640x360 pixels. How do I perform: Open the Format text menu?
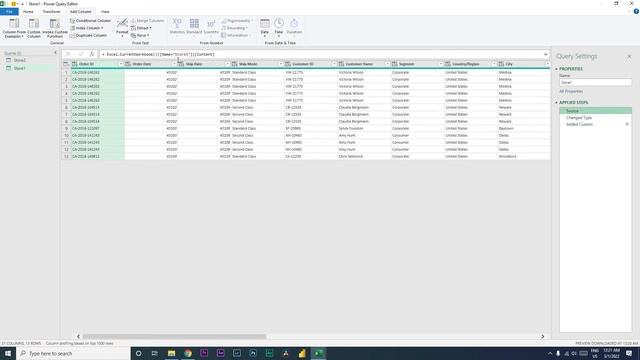point(122,28)
